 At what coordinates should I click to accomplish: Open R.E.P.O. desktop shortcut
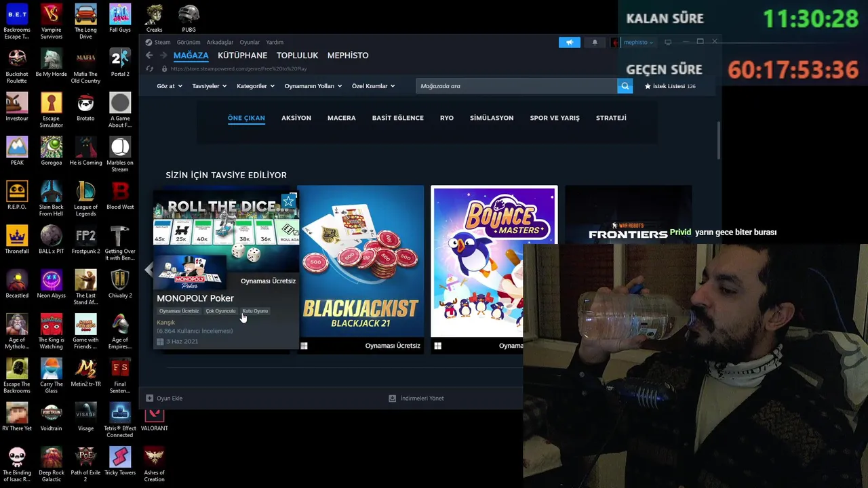click(x=17, y=196)
